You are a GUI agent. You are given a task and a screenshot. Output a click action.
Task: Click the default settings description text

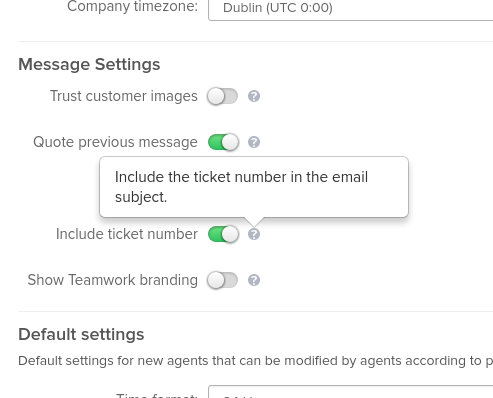[x=255, y=361]
